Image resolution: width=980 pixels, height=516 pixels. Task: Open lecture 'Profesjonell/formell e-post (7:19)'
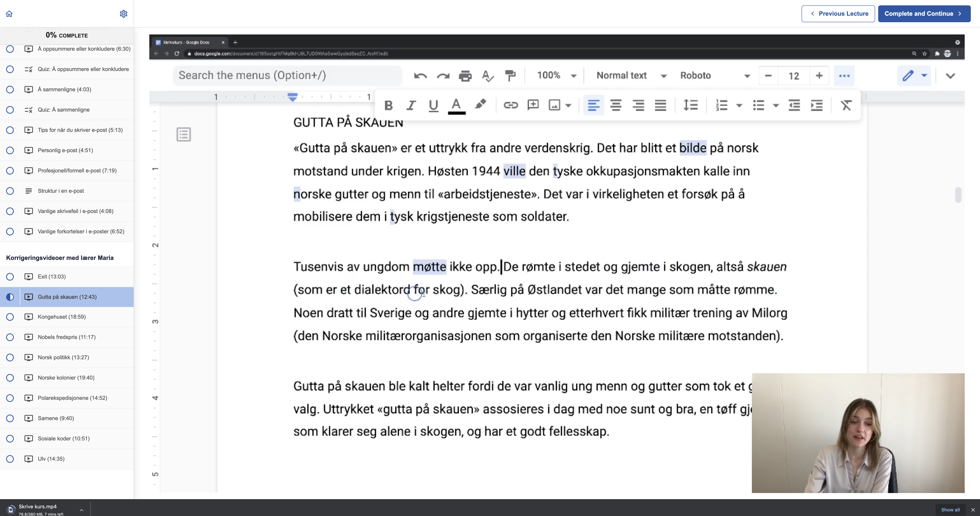tap(77, 171)
